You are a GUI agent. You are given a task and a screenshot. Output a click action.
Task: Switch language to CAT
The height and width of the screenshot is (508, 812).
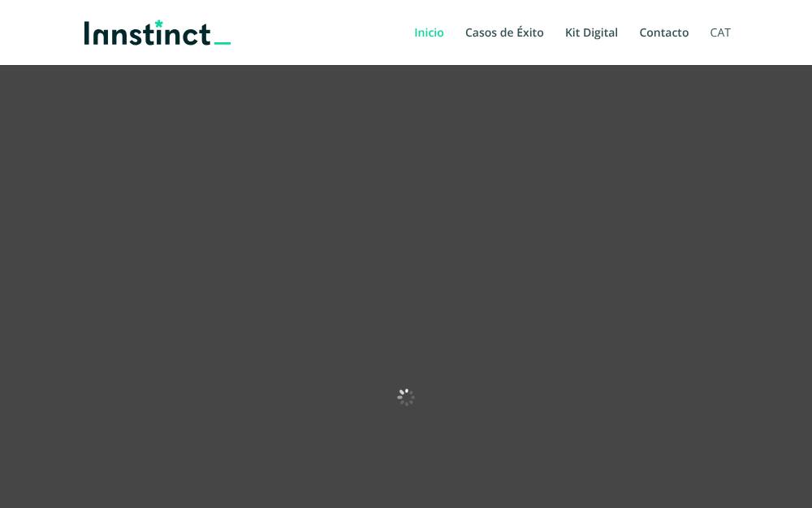coord(720,33)
